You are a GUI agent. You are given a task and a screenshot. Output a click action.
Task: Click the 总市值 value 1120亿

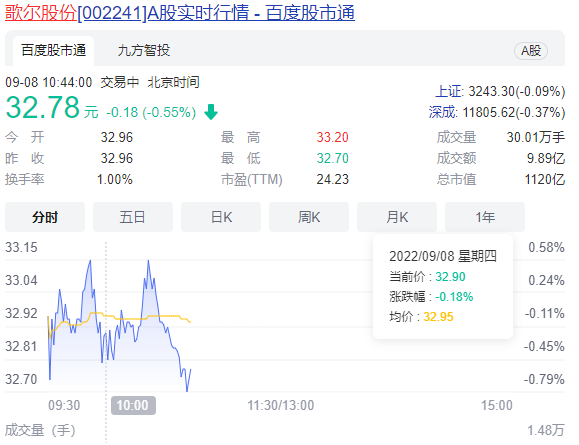click(545, 179)
